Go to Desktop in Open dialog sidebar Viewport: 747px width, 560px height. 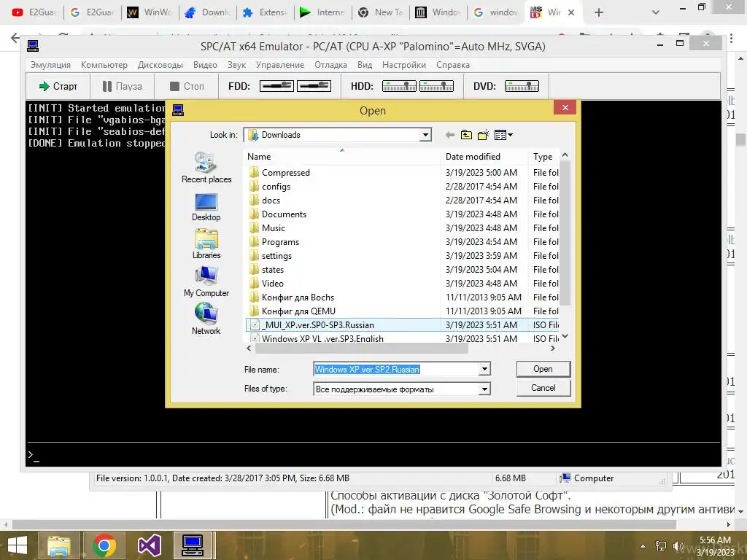pyautogui.click(x=206, y=206)
